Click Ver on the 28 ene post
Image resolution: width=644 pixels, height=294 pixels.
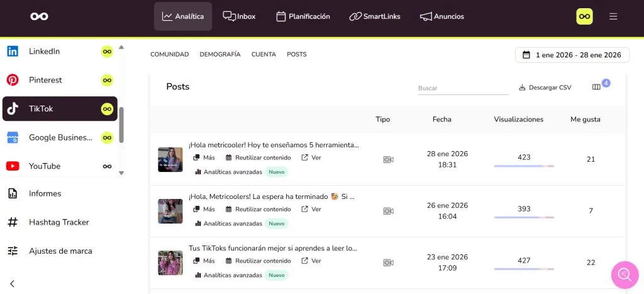pos(311,157)
